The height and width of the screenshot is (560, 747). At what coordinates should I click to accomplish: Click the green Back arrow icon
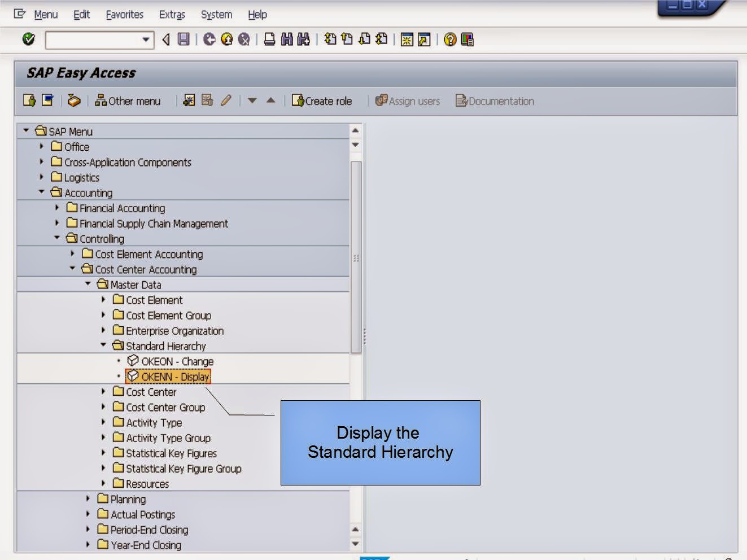tap(209, 39)
